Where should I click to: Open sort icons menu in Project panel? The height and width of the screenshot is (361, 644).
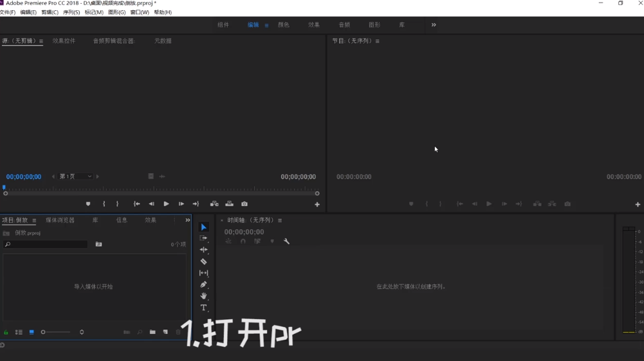click(82, 332)
